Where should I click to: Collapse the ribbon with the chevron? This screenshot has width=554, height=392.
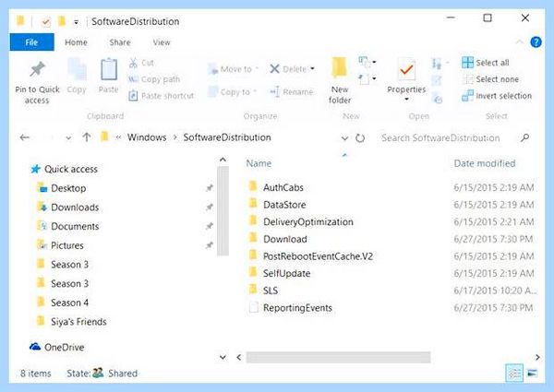pos(520,42)
